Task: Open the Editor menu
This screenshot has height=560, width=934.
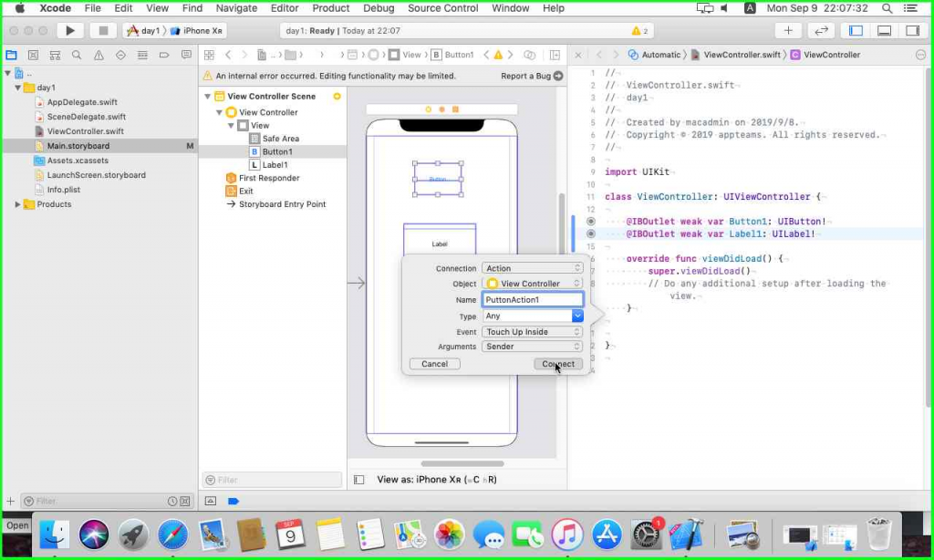Action: 285,8
